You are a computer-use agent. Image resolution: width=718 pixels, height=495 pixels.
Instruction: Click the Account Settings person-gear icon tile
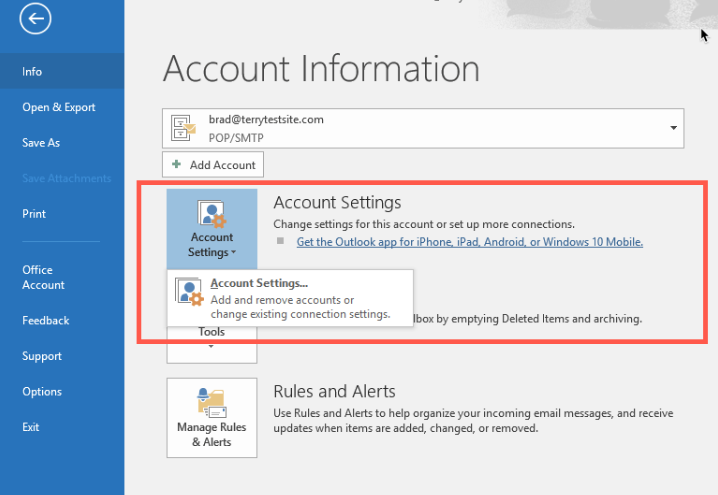pos(212,213)
